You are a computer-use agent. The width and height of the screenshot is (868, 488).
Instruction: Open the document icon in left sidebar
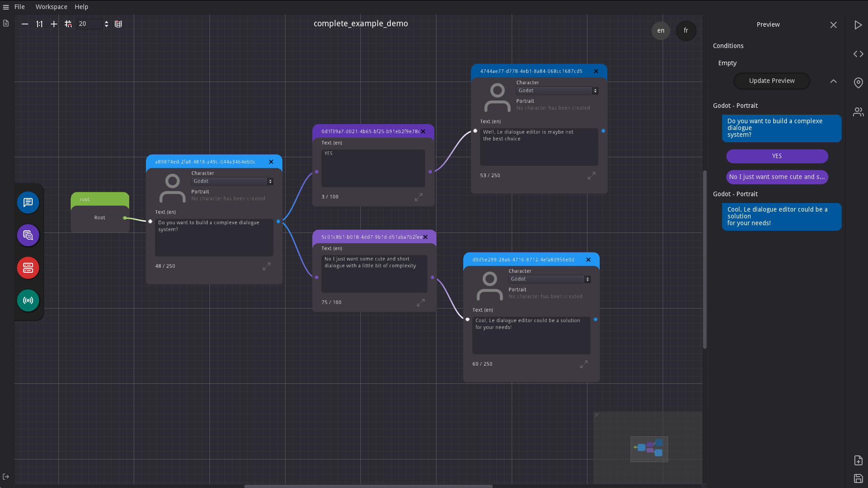tap(6, 23)
